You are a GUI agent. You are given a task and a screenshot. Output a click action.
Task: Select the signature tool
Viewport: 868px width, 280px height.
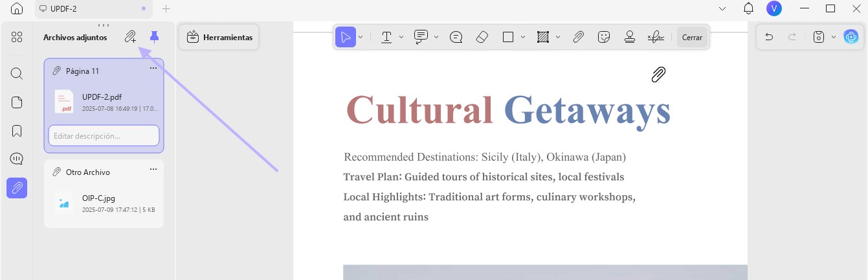(656, 37)
